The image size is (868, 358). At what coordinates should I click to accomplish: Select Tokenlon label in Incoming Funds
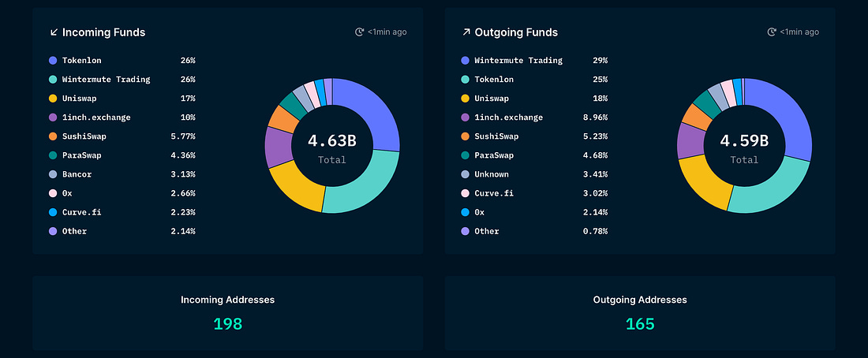pyautogui.click(x=82, y=60)
